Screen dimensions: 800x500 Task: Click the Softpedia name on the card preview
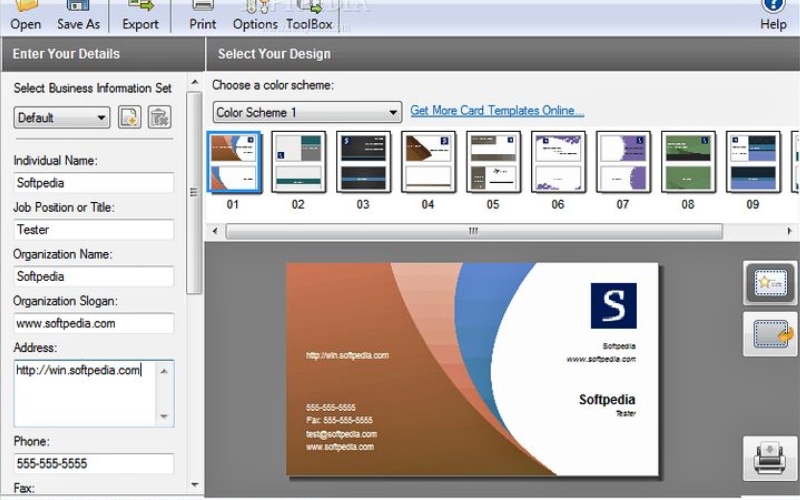607,399
